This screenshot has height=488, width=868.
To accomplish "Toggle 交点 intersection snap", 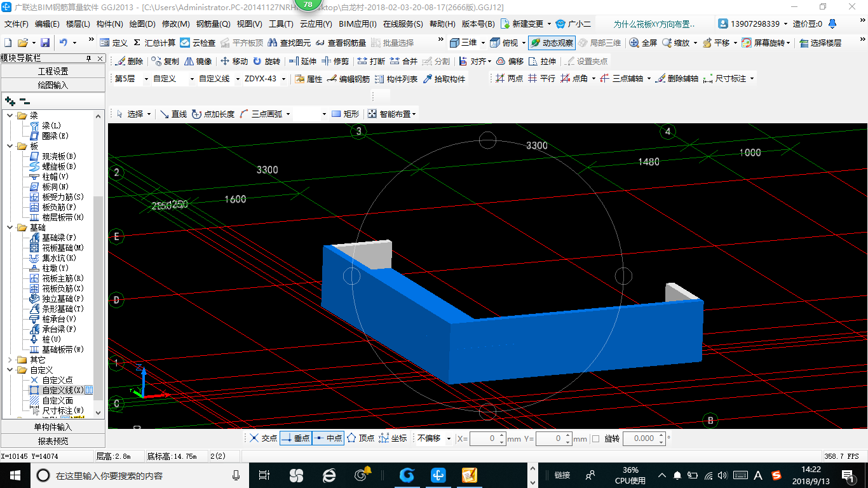I will click(263, 438).
